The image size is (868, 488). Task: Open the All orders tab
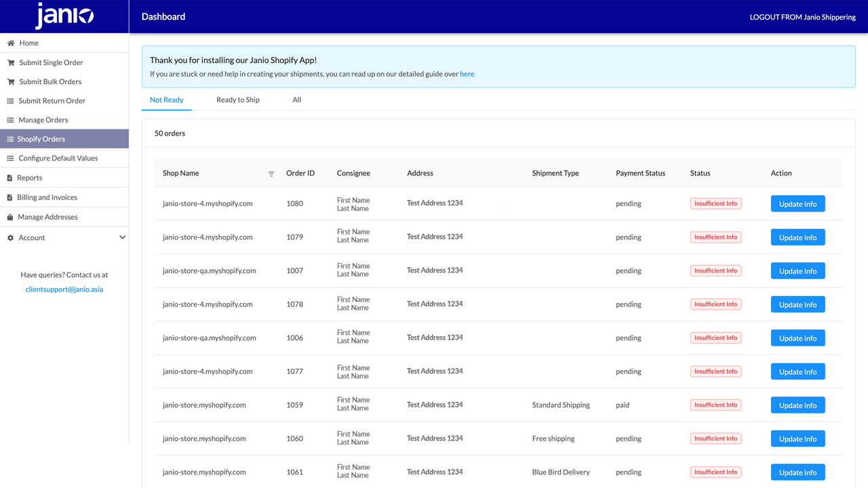(296, 99)
